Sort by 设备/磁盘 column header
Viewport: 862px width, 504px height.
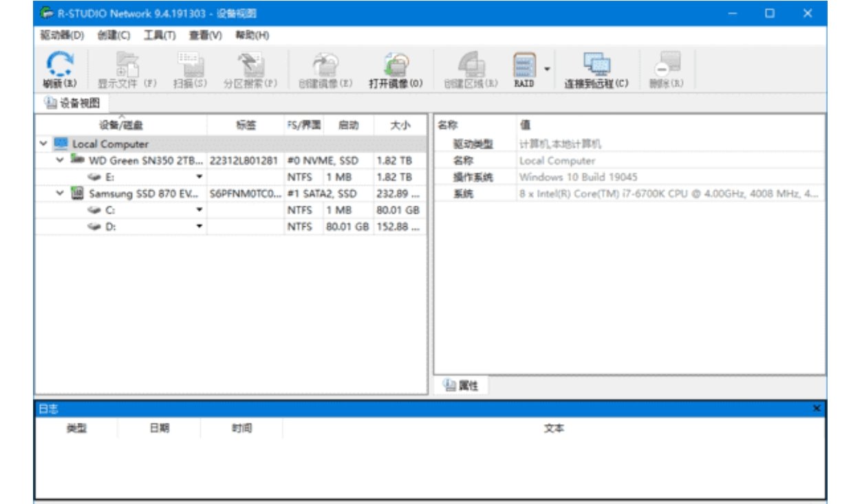(121, 125)
